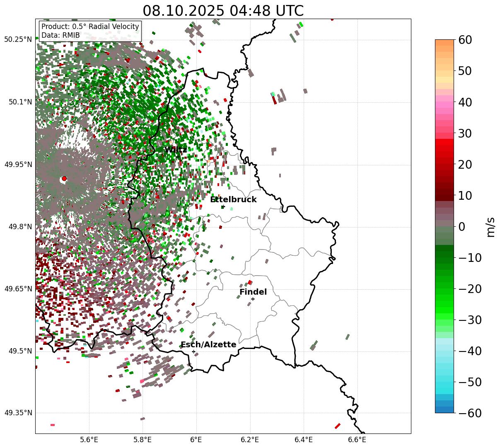Pick the gray-mauve 0 m/s colorbar segment
The height and width of the screenshot is (448, 500).
point(444,224)
